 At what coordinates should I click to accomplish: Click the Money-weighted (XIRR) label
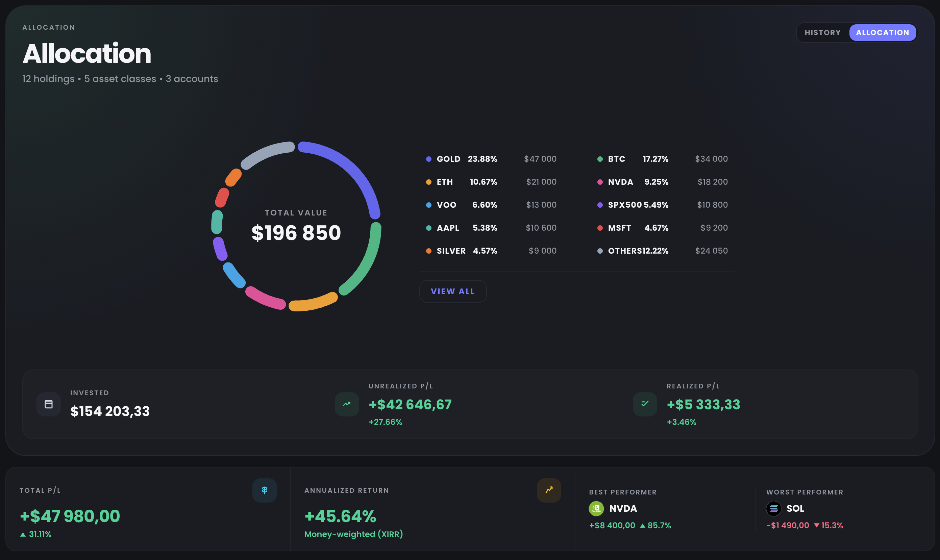tap(353, 534)
